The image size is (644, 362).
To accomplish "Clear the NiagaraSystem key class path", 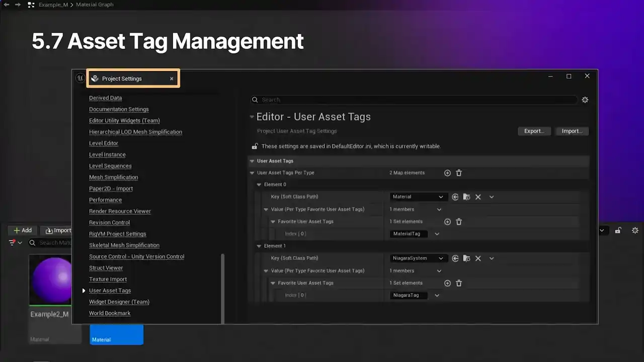I will click(x=478, y=258).
